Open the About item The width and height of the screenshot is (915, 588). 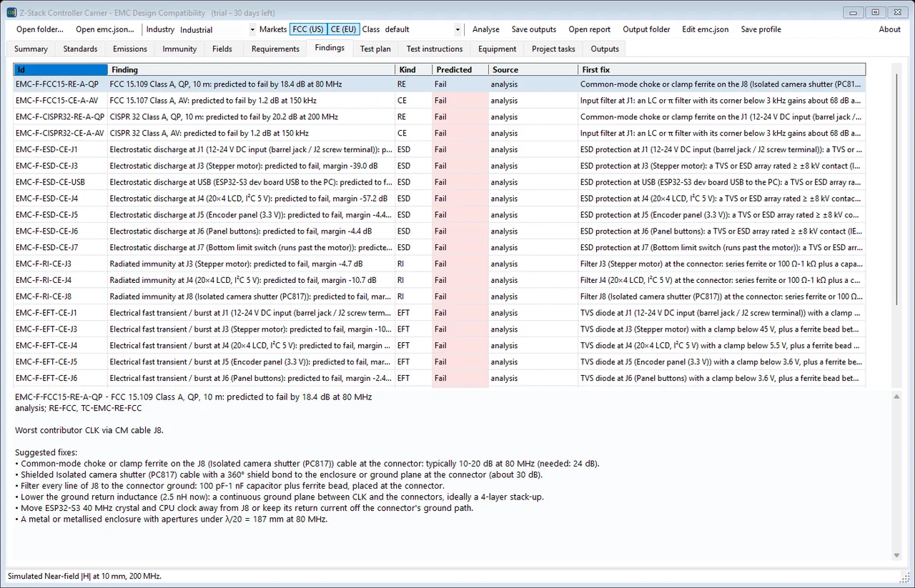pos(890,29)
